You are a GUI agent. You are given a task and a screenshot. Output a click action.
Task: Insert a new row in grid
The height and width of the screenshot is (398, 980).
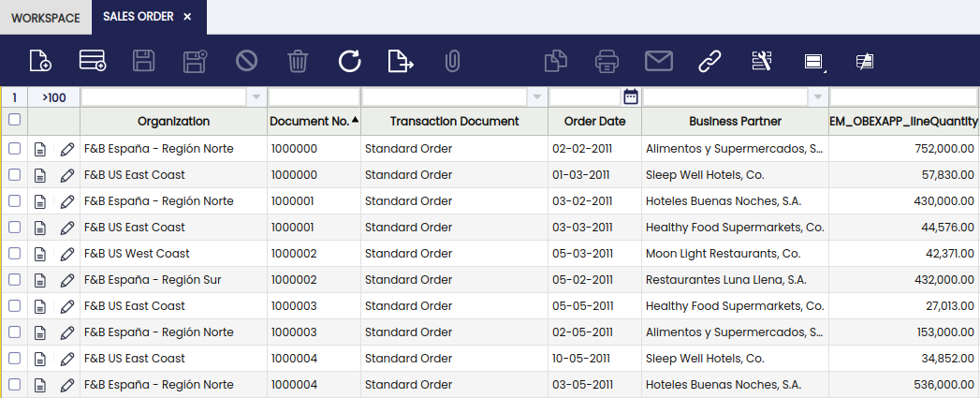[x=92, y=61]
